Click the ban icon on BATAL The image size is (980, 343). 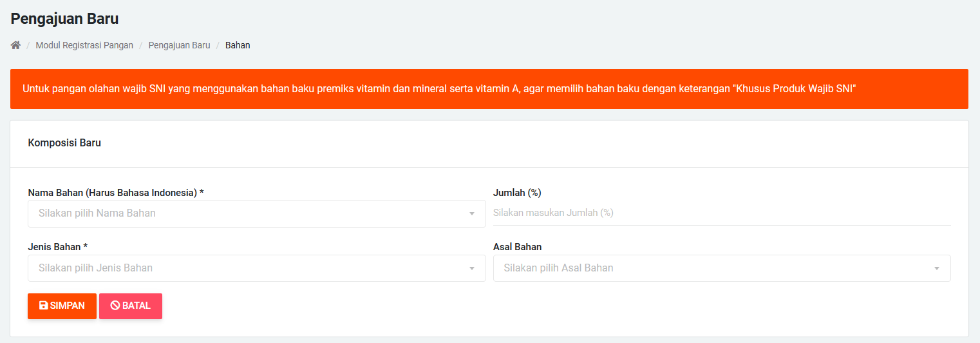115,306
